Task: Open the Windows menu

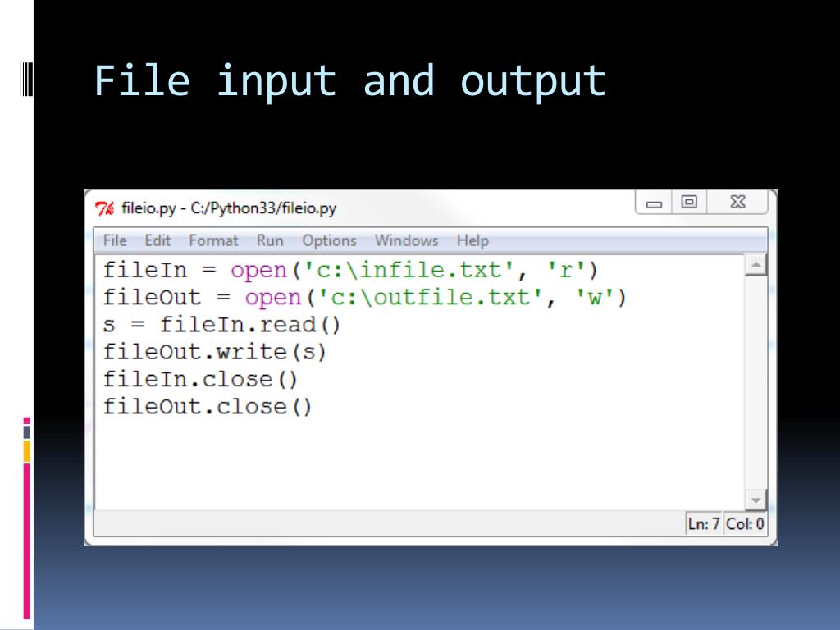Action: (406, 240)
